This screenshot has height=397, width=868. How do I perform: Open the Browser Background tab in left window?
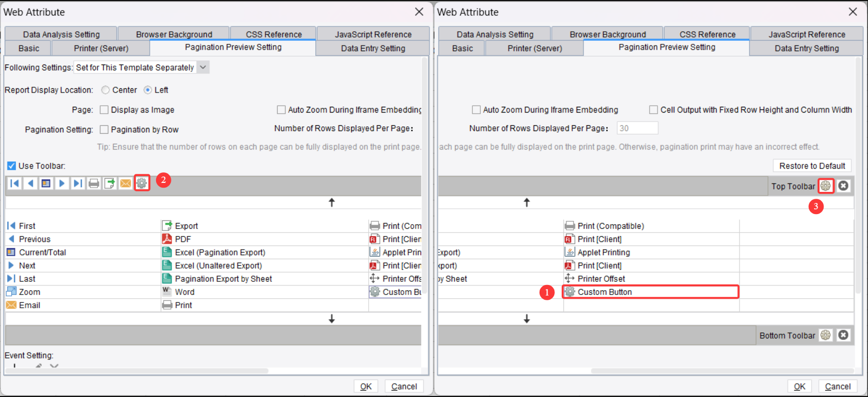click(x=174, y=34)
